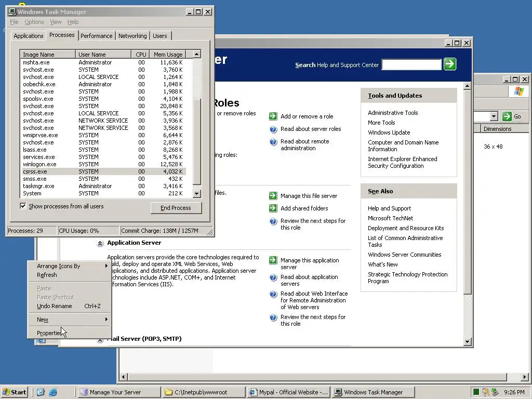
Task: Open Options menu in Task Manager
Action: coord(34,22)
